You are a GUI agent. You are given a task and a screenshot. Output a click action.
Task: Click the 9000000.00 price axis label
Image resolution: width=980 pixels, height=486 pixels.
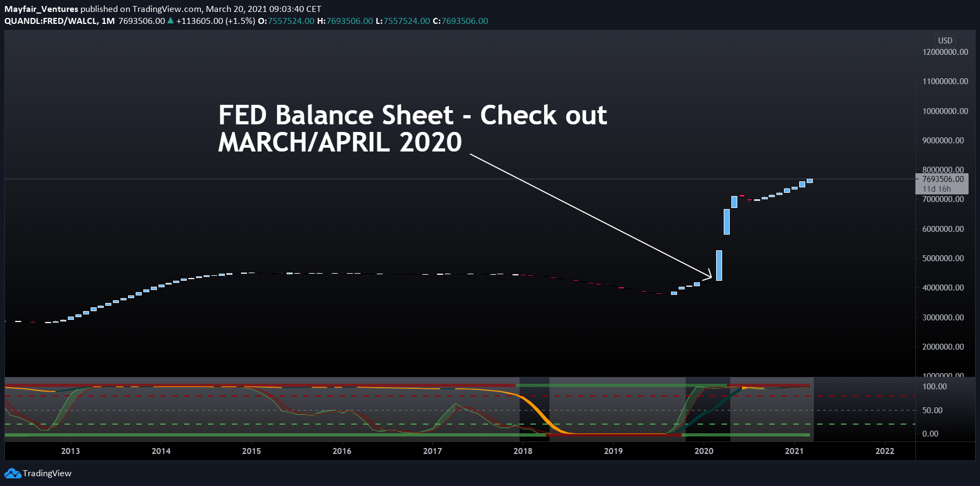(x=943, y=141)
